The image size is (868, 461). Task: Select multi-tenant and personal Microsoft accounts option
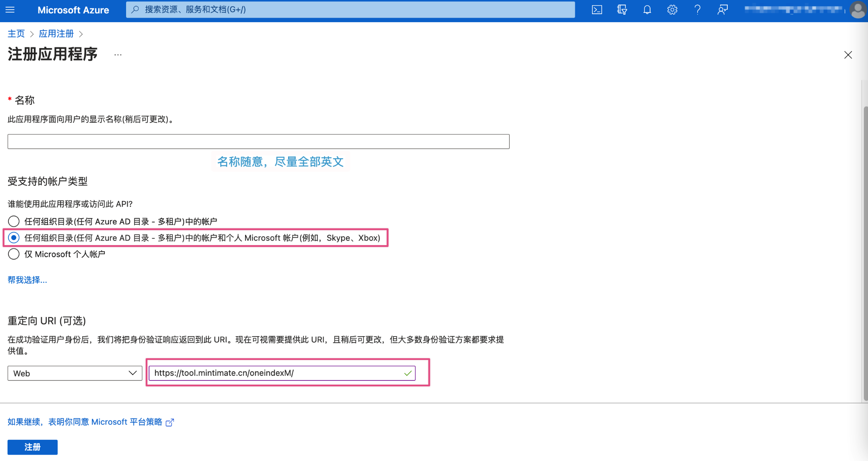coord(14,238)
